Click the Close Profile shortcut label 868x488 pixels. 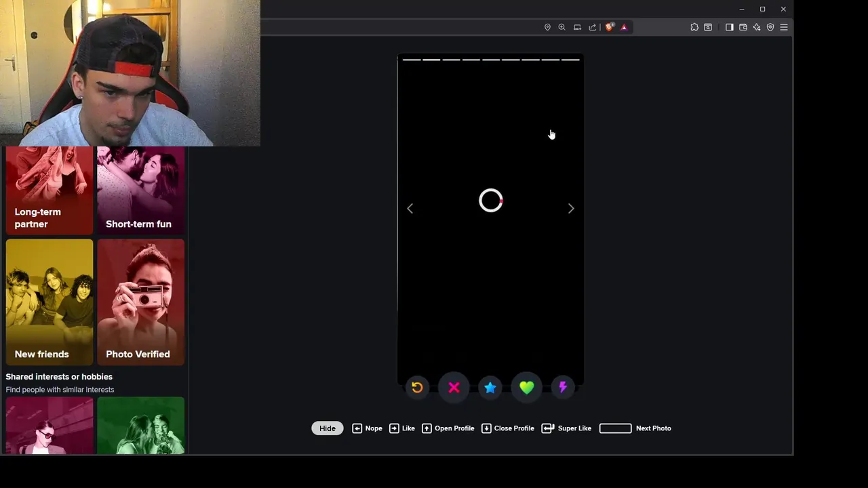(514, 428)
